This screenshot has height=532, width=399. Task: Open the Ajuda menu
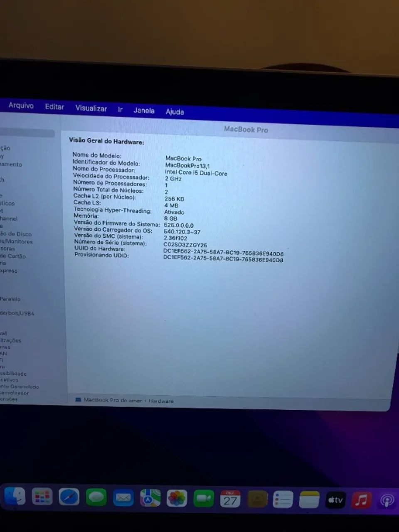(175, 112)
